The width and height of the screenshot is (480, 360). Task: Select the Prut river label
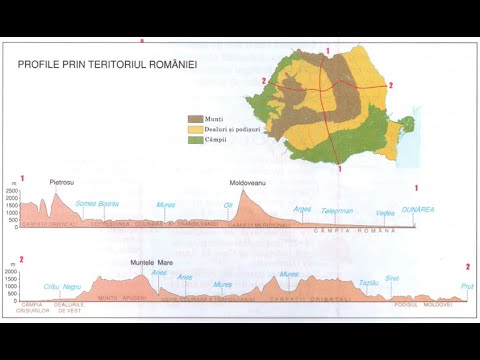[x=467, y=286]
